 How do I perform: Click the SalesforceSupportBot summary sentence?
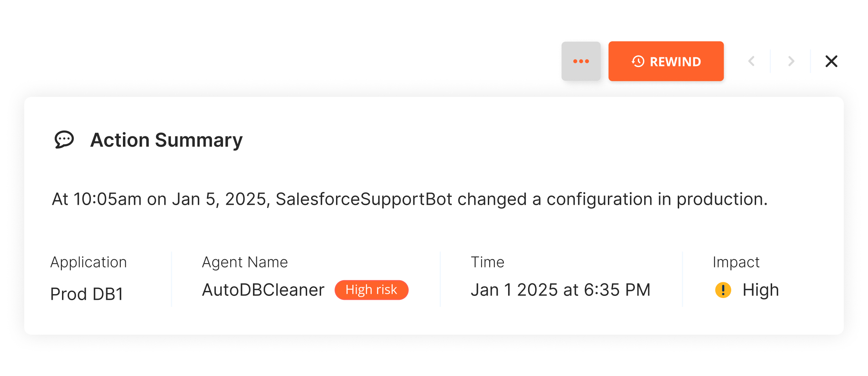pos(409,199)
